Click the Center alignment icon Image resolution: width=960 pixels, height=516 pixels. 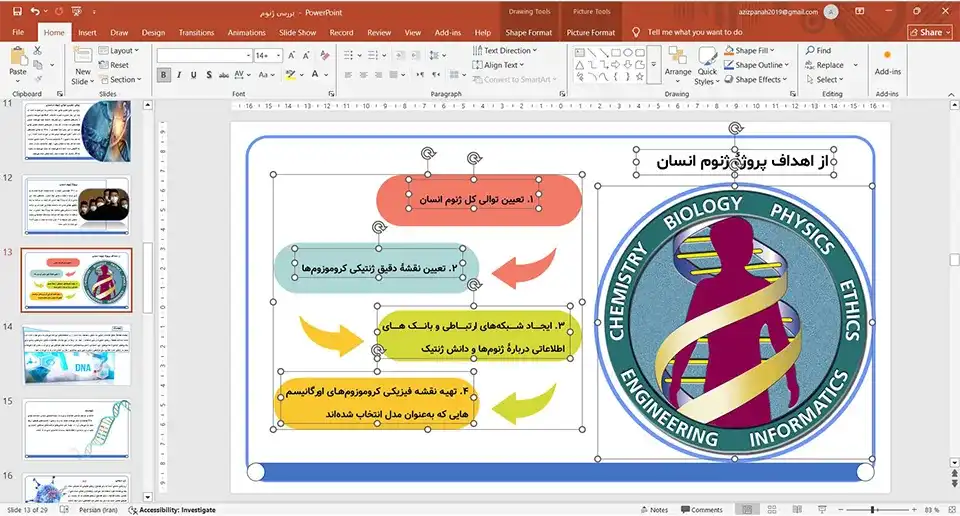363,75
